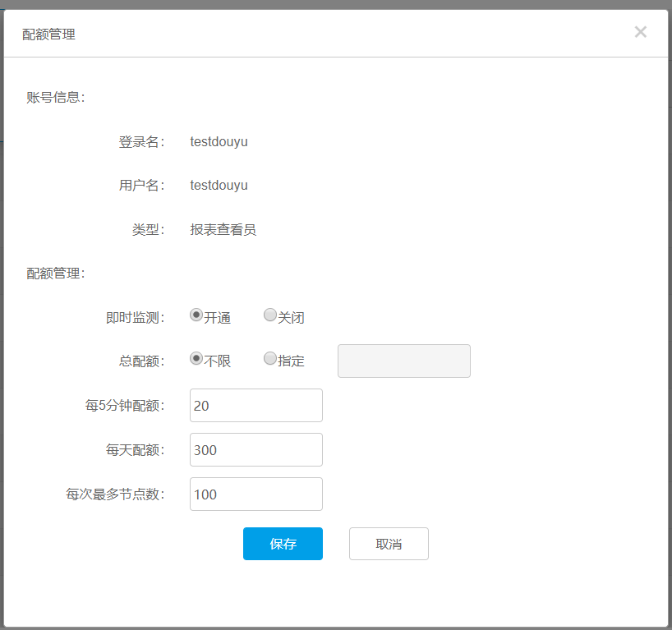Choose 不限 for 总配额

(196, 358)
